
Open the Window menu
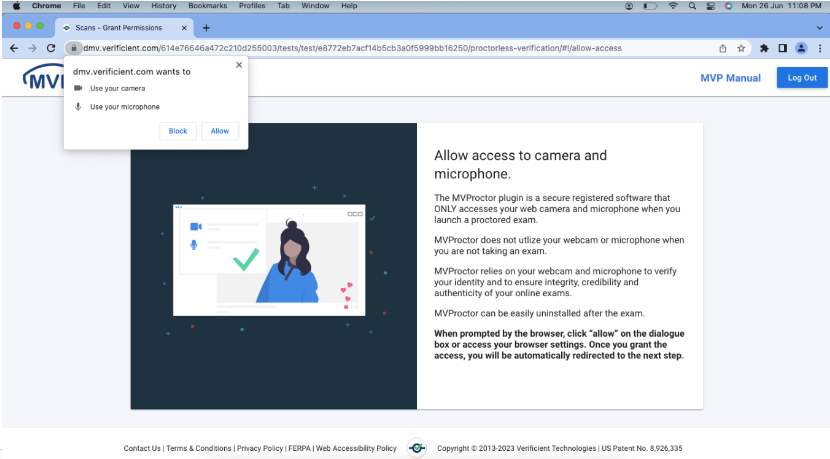click(x=315, y=6)
